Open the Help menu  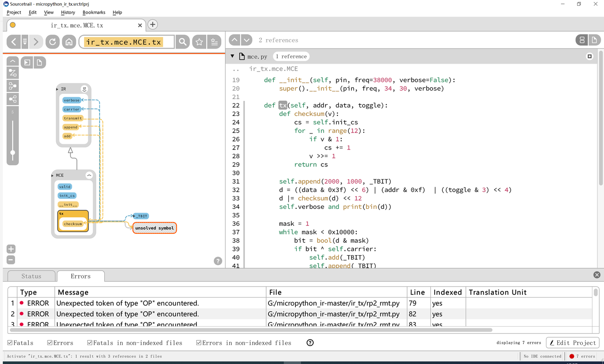coord(117,12)
